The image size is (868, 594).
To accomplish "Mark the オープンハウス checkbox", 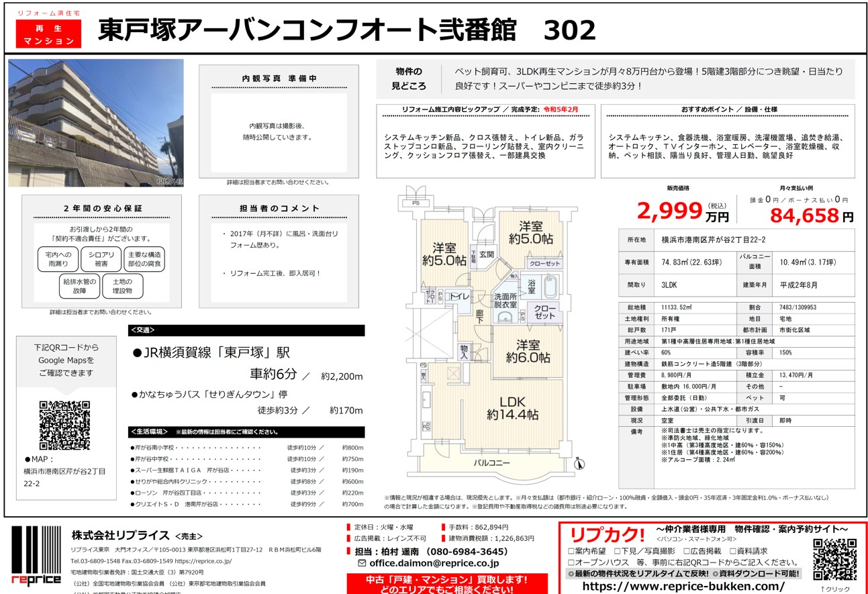I will (571, 562).
